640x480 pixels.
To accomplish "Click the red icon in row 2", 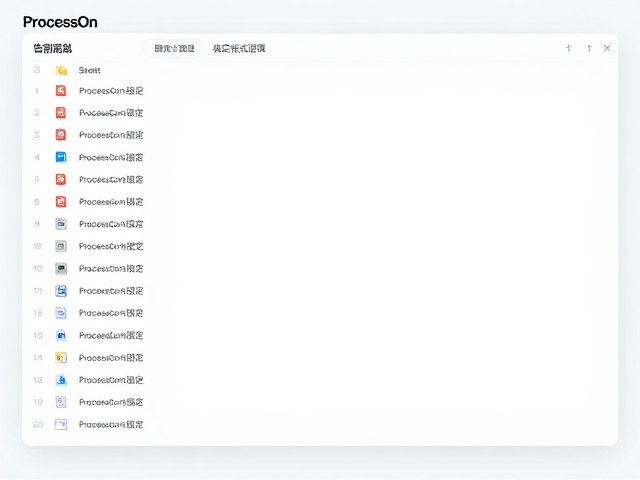I will click(x=61, y=113).
